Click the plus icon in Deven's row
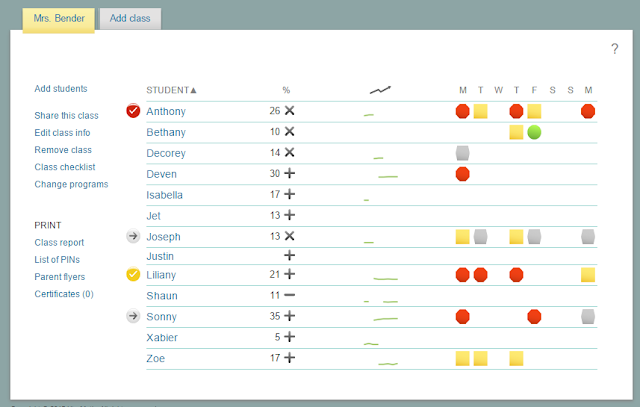The width and height of the screenshot is (640, 407). tap(289, 173)
